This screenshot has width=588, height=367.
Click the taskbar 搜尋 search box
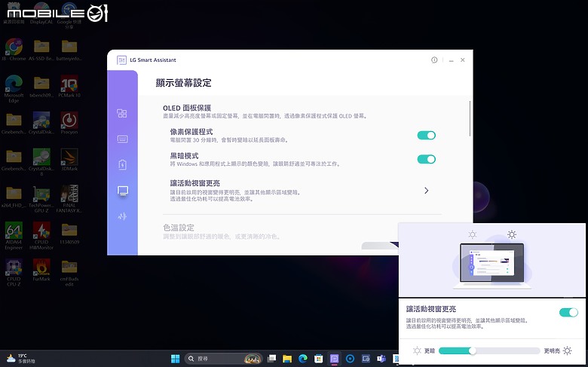coord(224,359)
